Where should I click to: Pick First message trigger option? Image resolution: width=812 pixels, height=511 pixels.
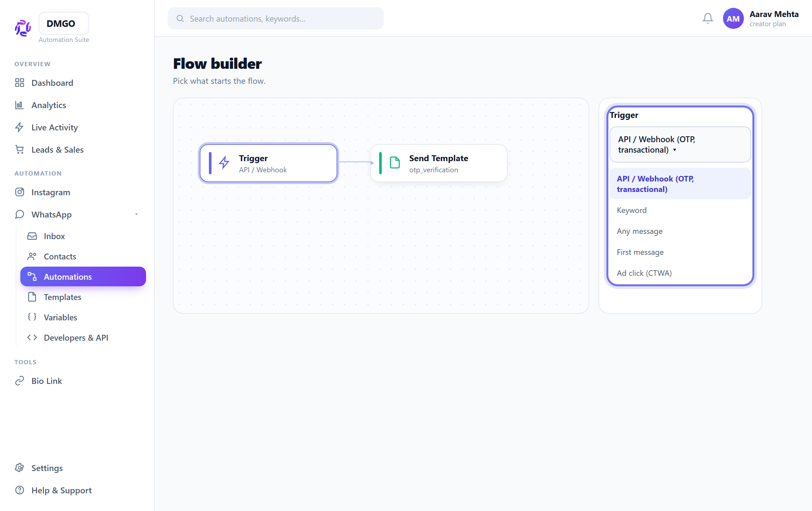[x=680, y=252]
